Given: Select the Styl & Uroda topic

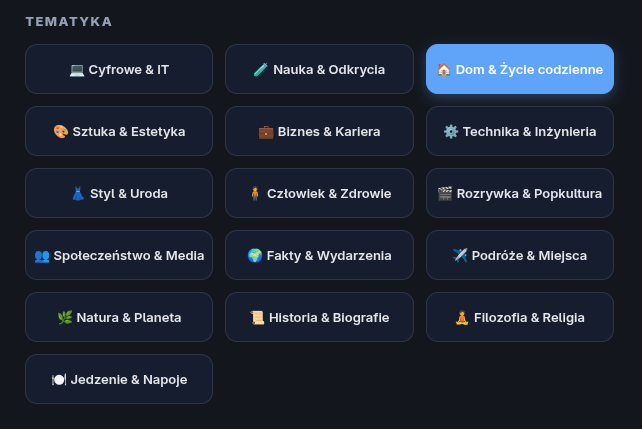Looking at the screenshot, I should (119, 193).
